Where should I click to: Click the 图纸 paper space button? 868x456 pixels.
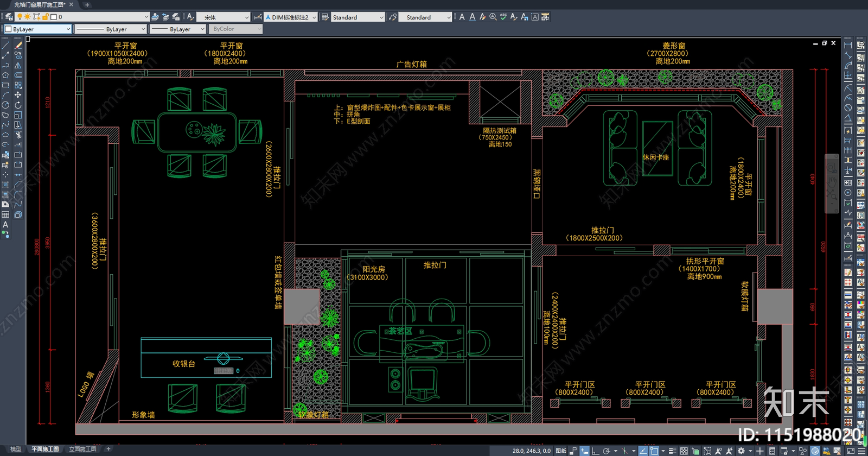coord(561,451)
